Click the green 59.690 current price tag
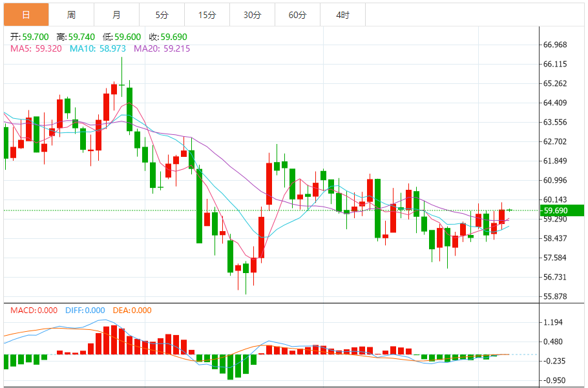Viewport: 588px width, 388px height. click(562, 210)
